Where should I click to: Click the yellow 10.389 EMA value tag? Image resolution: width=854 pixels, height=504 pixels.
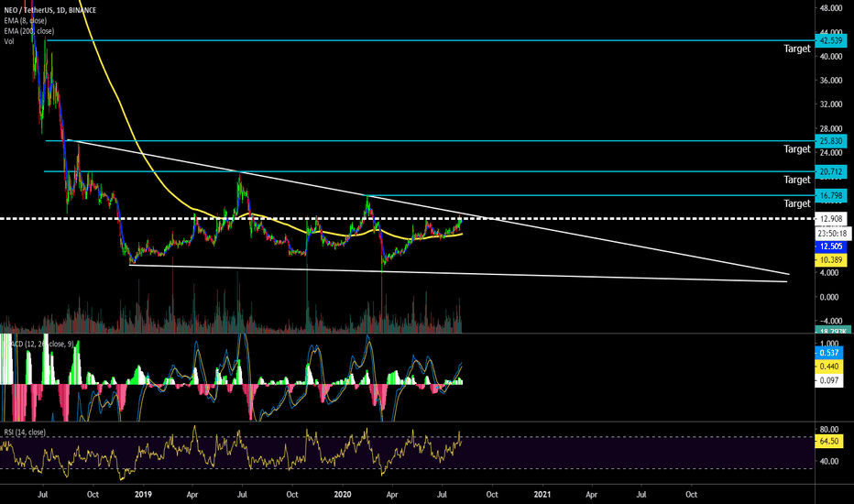(831, 260)
